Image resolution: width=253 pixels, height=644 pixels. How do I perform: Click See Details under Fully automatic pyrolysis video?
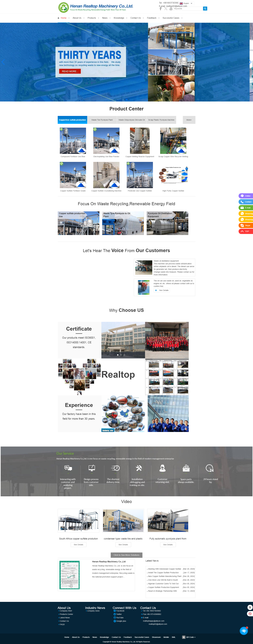[x=168, y=544]
